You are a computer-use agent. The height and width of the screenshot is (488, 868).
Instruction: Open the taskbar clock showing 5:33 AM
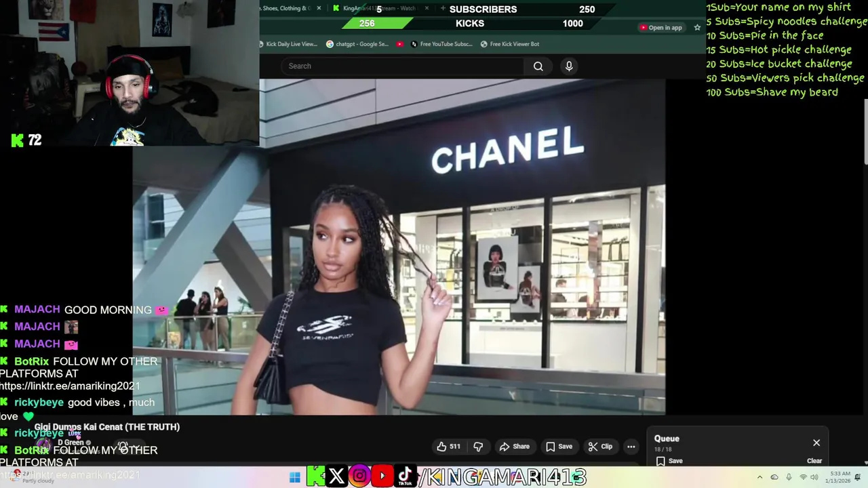point(840,477)
